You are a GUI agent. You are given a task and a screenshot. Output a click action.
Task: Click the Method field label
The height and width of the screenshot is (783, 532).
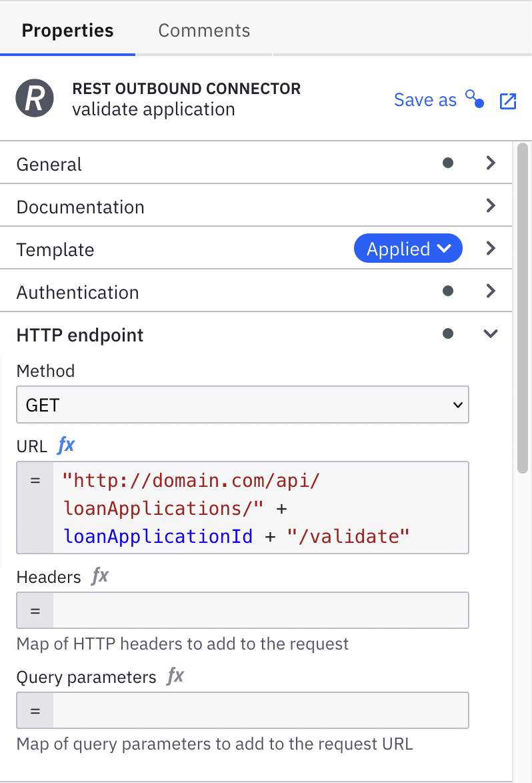(x=45, y=371)
